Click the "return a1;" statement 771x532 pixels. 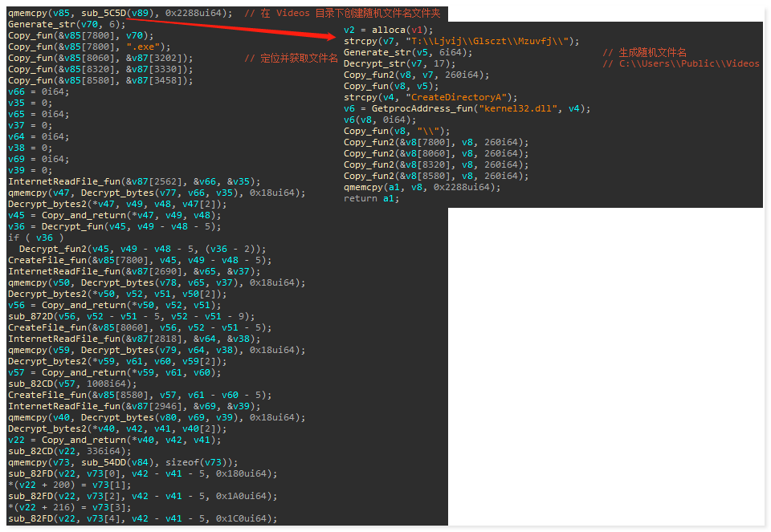point(371,198)
